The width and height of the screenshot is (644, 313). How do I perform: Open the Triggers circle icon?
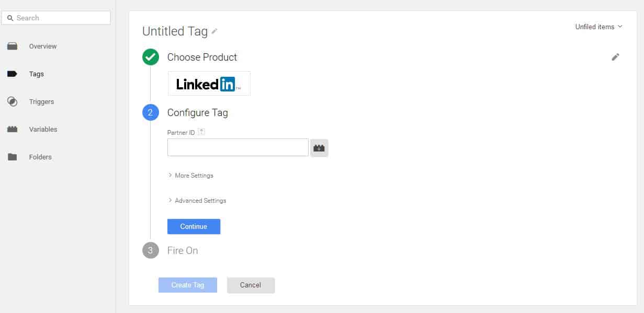pyautogui.click(x=12, y=102)
